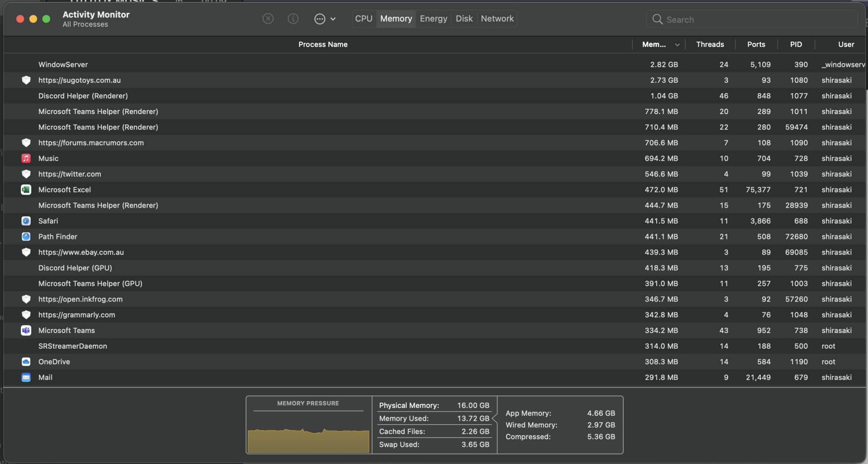Click the shield icon beside forums.macrumors.com
The height and width of the screenshot is (464, 868).
click(x=26, y=143)
